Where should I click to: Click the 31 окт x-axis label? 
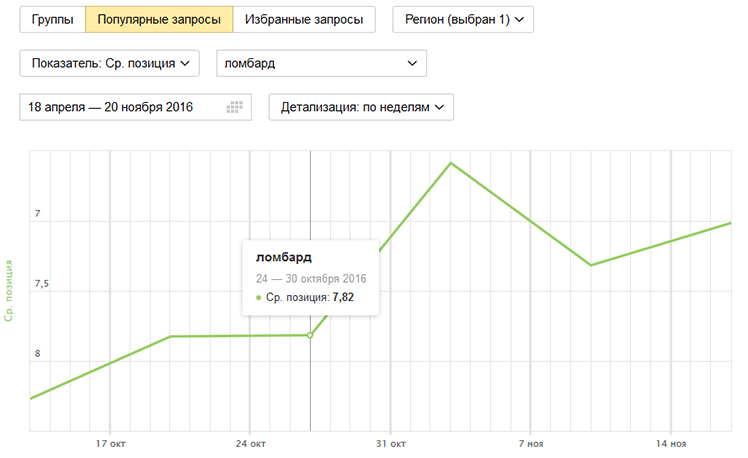[x=391, y=443]
